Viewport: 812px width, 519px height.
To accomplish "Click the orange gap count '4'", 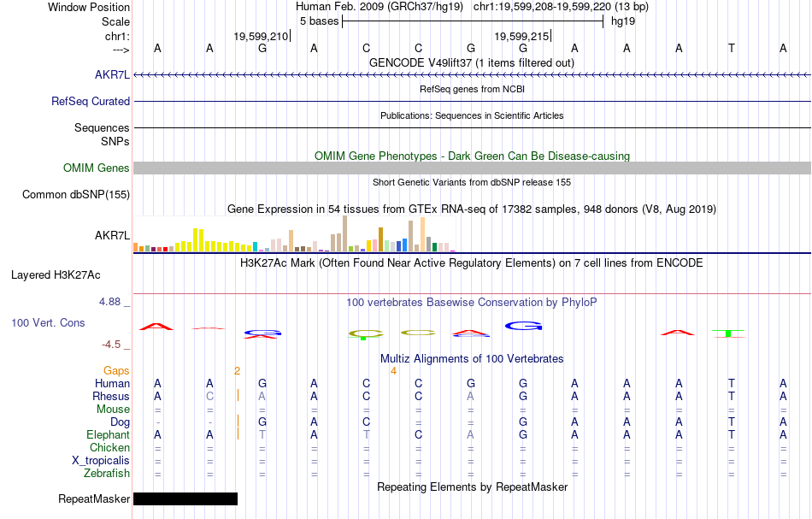I will (x=393, y=370).
